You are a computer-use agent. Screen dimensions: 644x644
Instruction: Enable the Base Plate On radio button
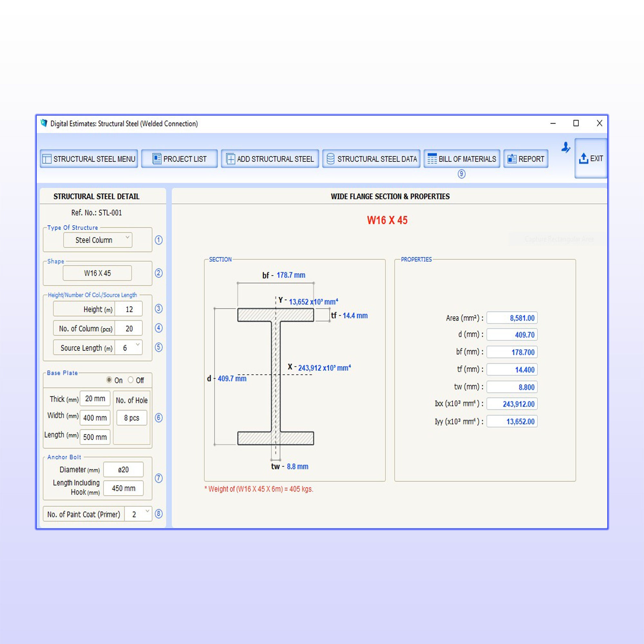pos(109,380)
